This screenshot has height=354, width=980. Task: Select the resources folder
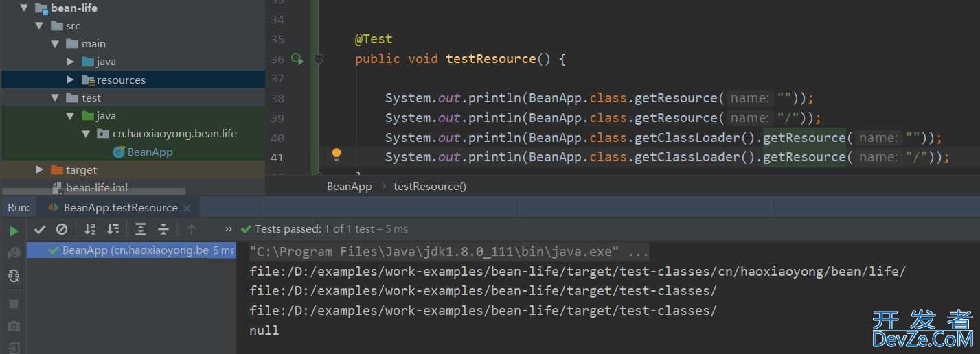tap(121, 80)
